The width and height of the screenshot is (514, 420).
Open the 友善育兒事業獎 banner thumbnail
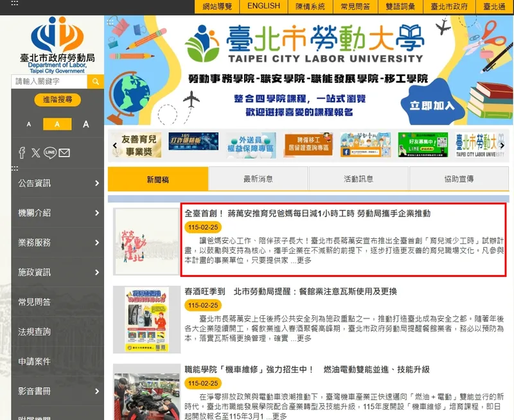[x=137, y=145]
